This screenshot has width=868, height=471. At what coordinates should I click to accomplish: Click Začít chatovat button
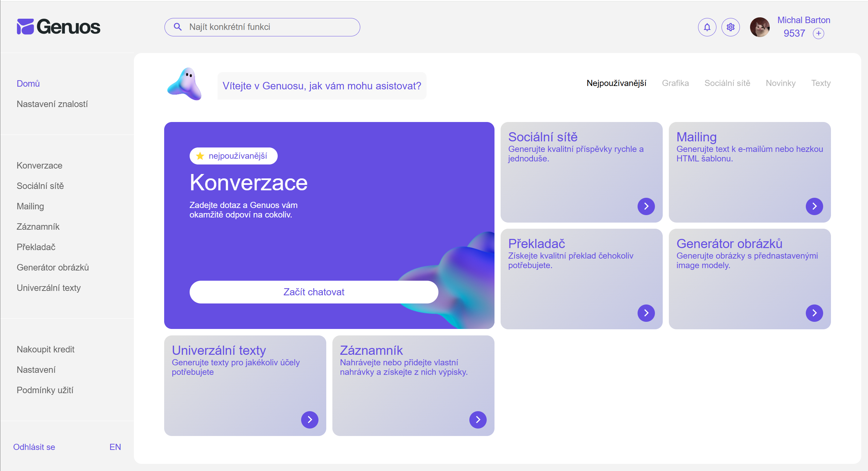coord(314,292)
